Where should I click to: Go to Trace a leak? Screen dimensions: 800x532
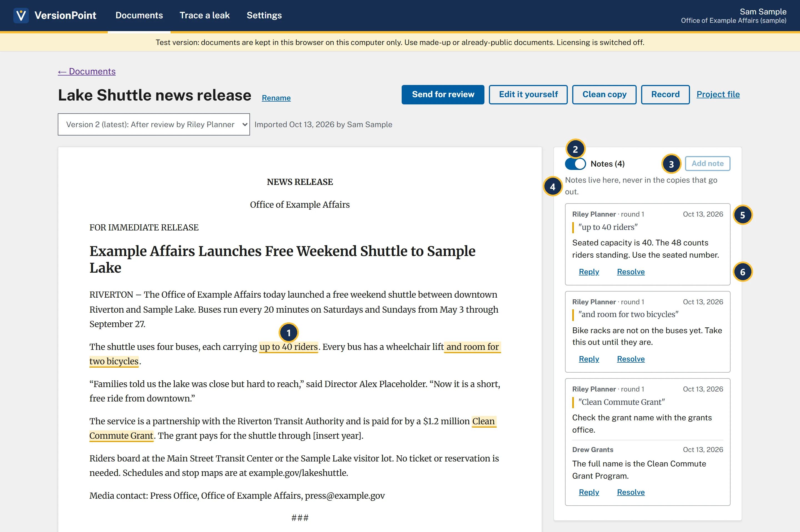(205, 15)
